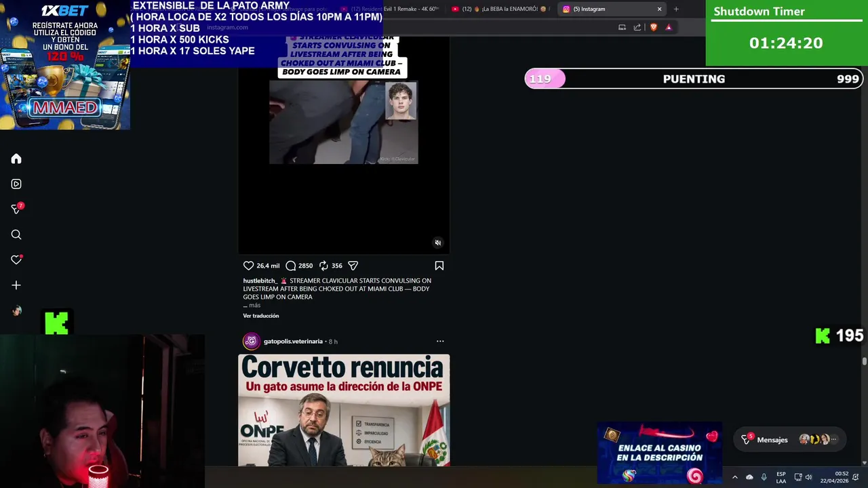
Task: Open gatopolis.veterinaria username link
Action: coord(293,341)
